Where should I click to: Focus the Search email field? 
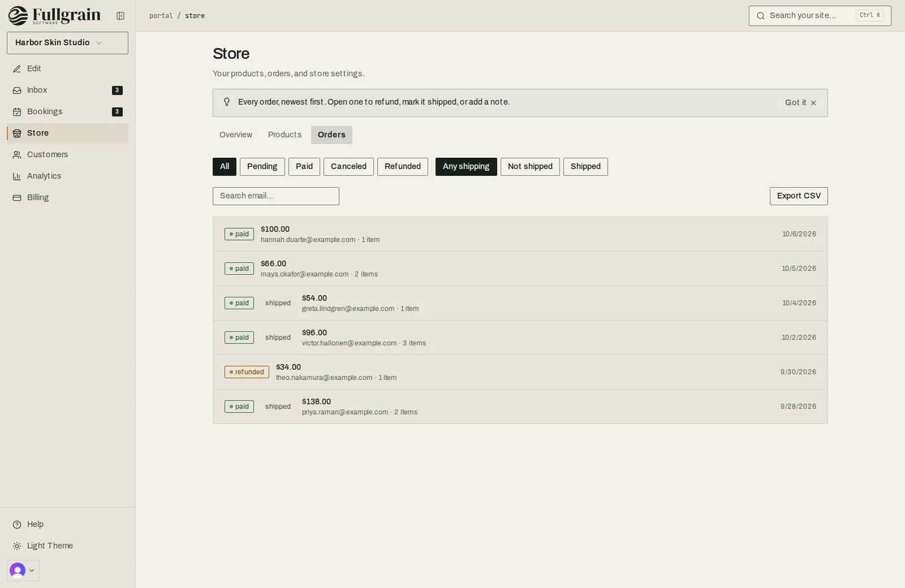(276, 196)
